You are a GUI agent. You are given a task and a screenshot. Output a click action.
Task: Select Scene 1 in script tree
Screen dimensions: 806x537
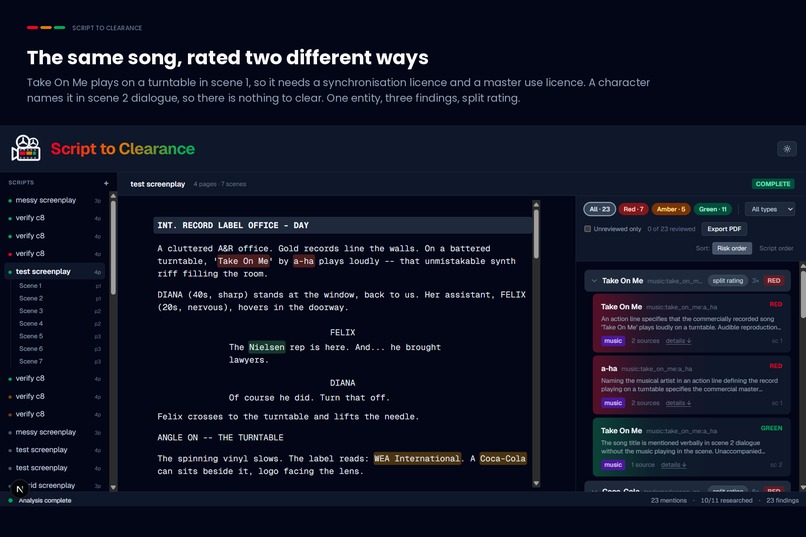[30, 286]
